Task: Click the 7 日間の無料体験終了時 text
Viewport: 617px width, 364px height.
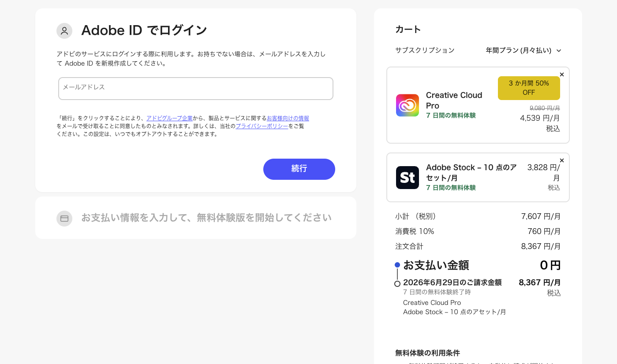Action: tap(437, 292)
